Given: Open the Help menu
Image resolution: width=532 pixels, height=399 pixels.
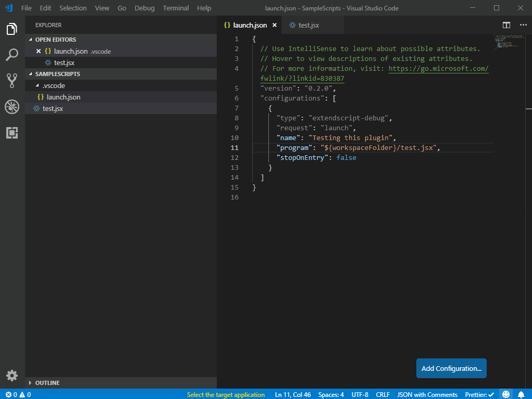Looking at the screenshot, I should click(x=204, y=8).
